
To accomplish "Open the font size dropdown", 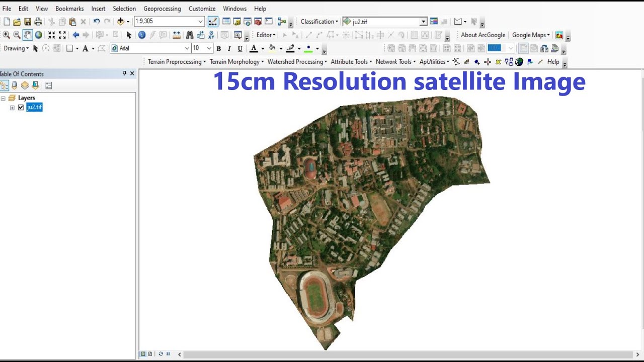I will click(x=209, y=48).
